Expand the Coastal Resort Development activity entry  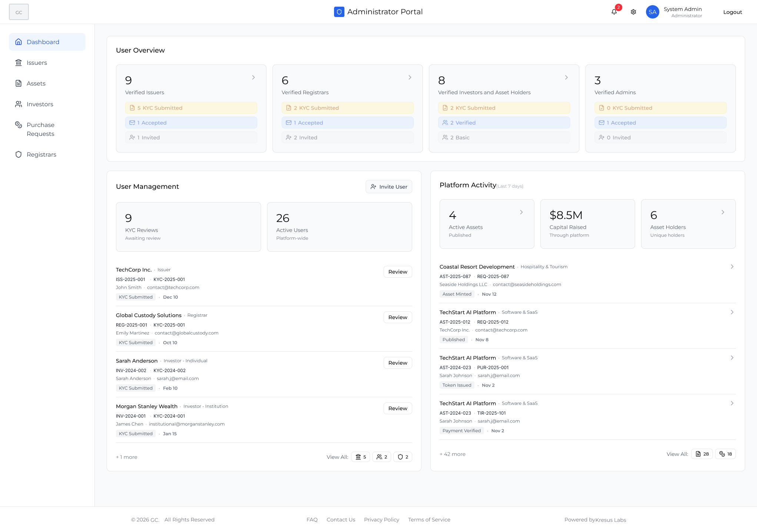coord(732,267)
